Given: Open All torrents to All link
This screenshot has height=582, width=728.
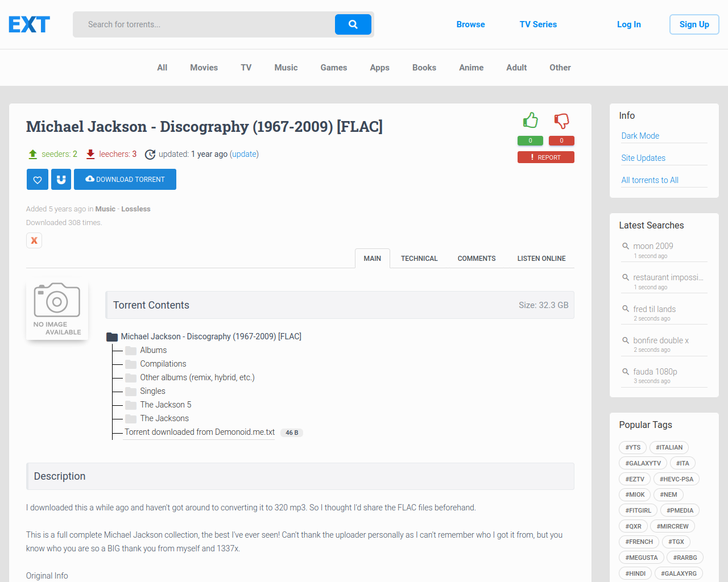Looking at the screenshot, I should pos(650,180).
